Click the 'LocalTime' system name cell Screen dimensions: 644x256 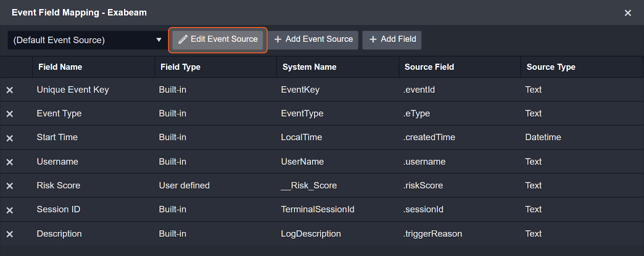(x=301, y=137)
